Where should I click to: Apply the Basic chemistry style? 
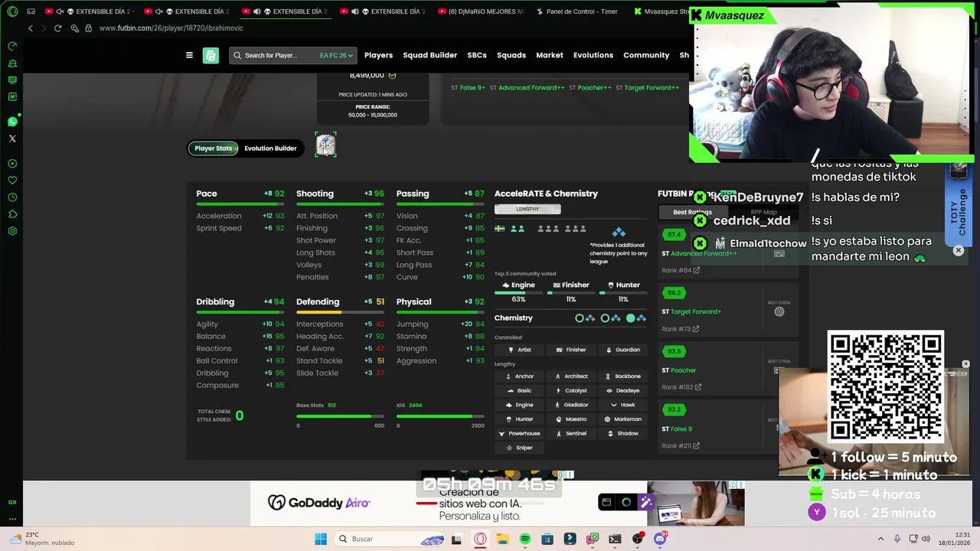519,390
